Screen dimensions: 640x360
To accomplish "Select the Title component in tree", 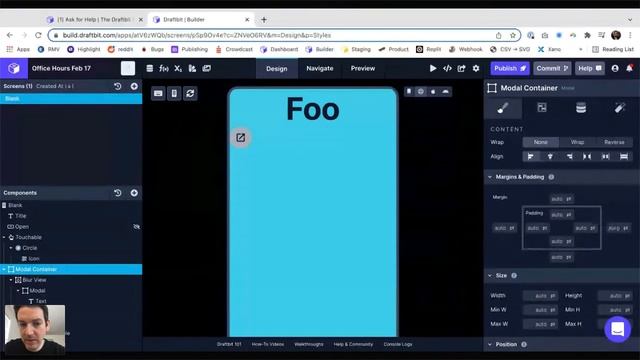I will 71,216.
